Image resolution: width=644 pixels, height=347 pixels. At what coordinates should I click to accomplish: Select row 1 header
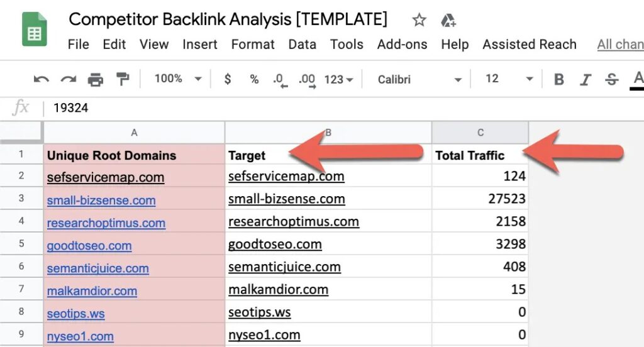[x=21, y=154]
